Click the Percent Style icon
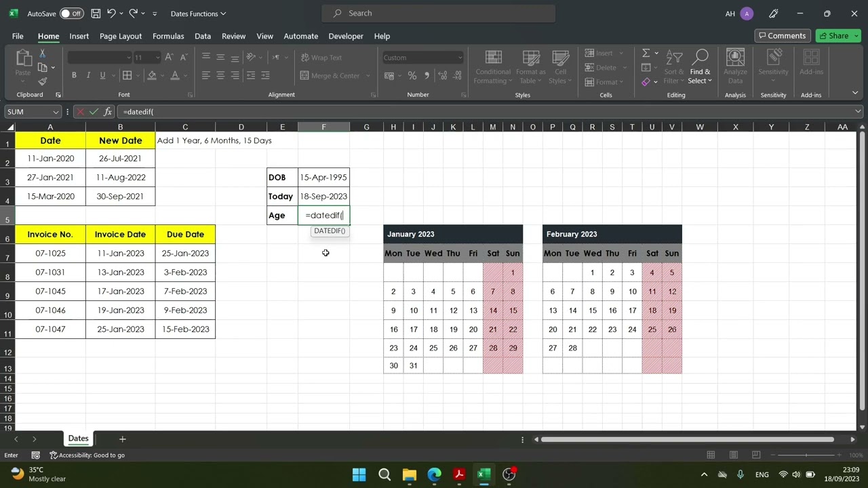 point(412,76)
